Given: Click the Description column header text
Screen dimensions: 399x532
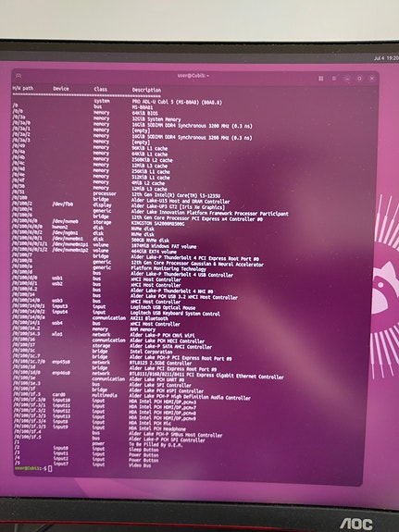Looking at the screenshot, I should (x=146, y=90).
